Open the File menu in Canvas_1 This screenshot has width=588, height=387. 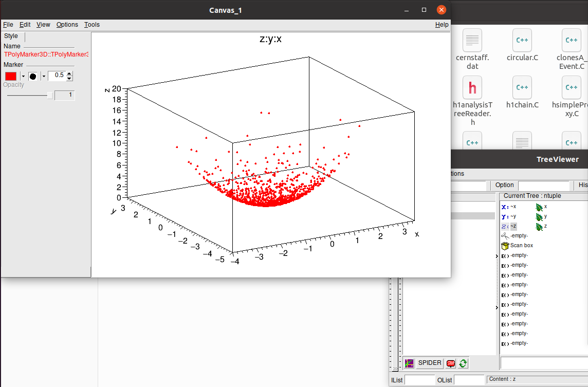pos(8,25)
